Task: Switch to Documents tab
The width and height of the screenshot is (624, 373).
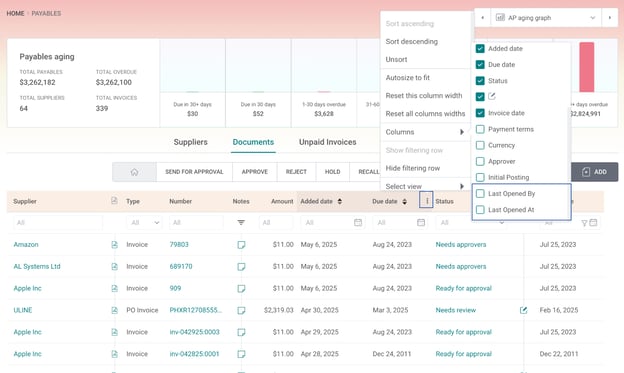Action: coord(253,142)
